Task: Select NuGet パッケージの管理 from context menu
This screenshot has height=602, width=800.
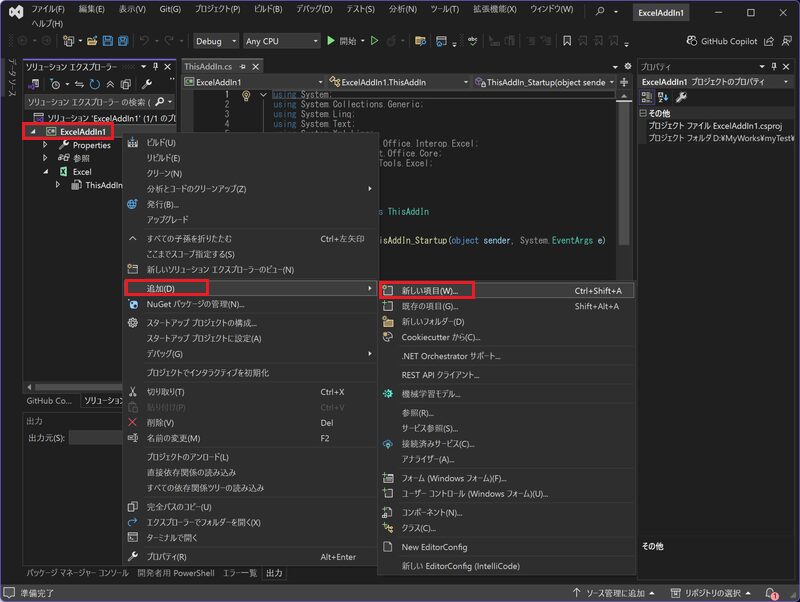Action: 194,304
